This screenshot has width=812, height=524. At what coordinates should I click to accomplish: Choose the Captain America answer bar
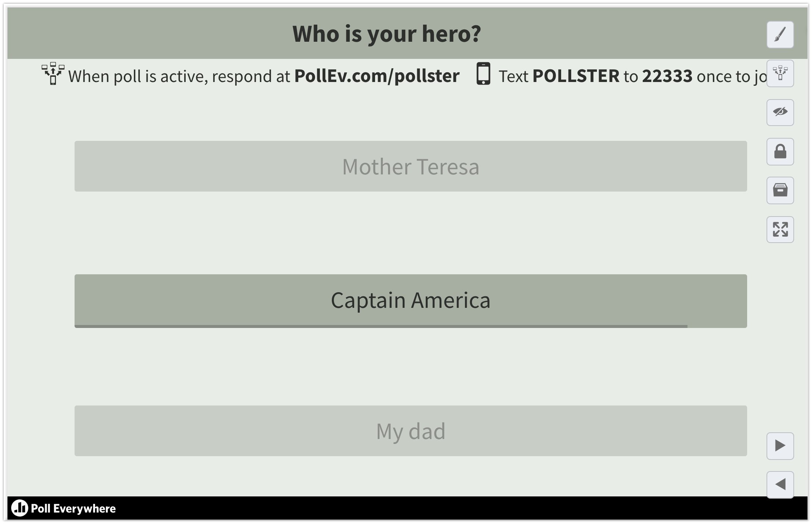click(410, 300)
